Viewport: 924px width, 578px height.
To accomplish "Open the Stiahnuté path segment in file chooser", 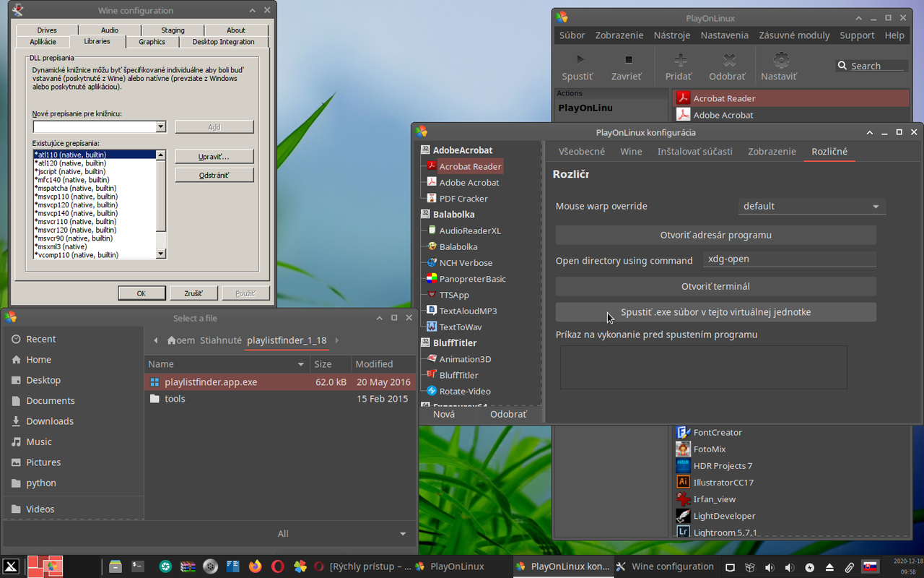I will coord(221,340).
